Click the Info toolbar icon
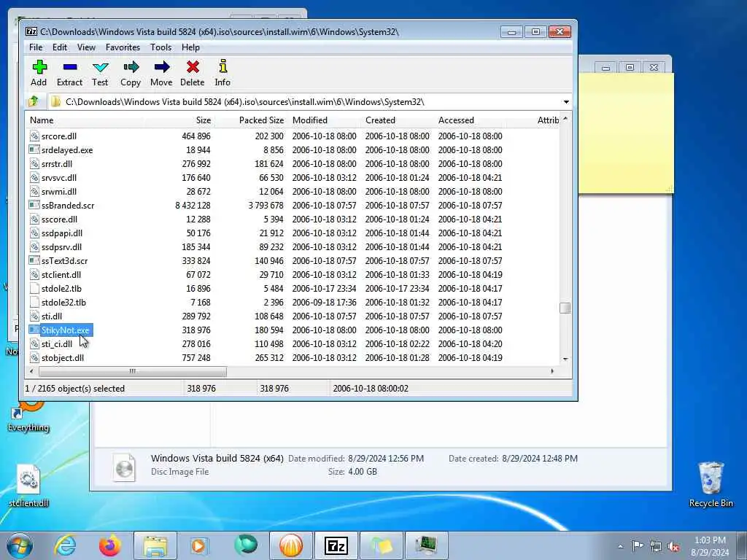The height and width of the screenshot is (560, 747). coord(222,66)
